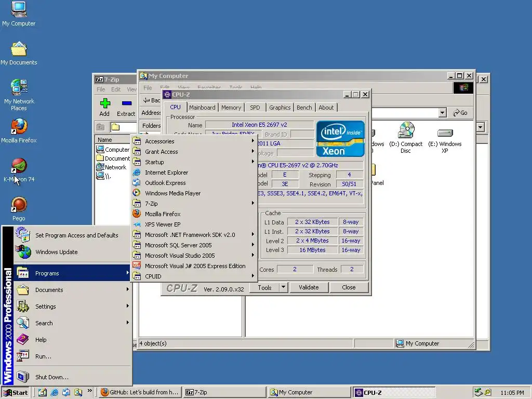Open Outlook Express from Programs menu
532x399 pixels.
tap(194, 183)
